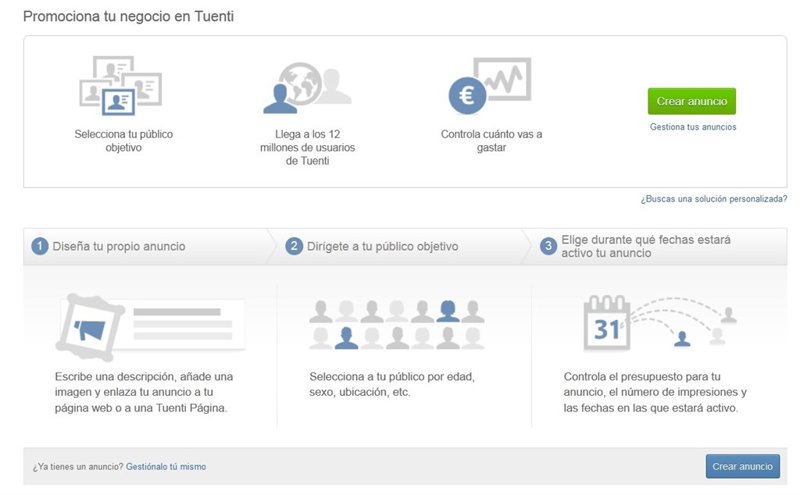Click the grid of people silhouettes

[397, 324]
